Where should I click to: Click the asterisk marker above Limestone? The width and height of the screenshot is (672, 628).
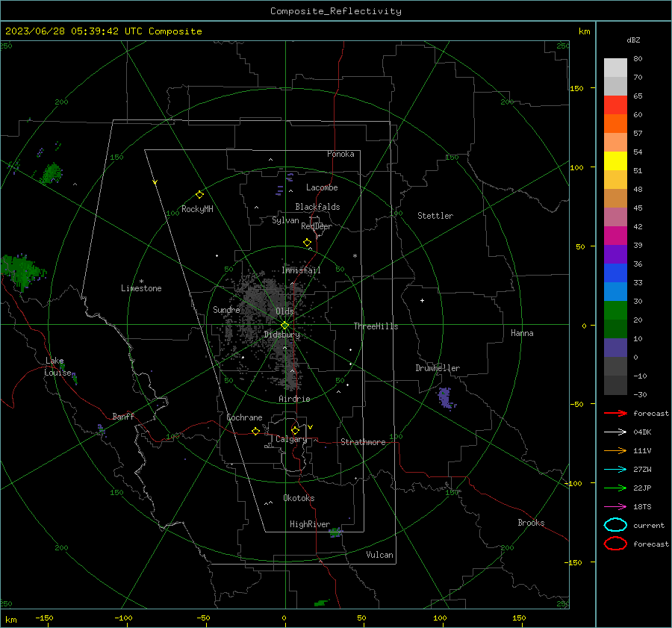[141, 282]
